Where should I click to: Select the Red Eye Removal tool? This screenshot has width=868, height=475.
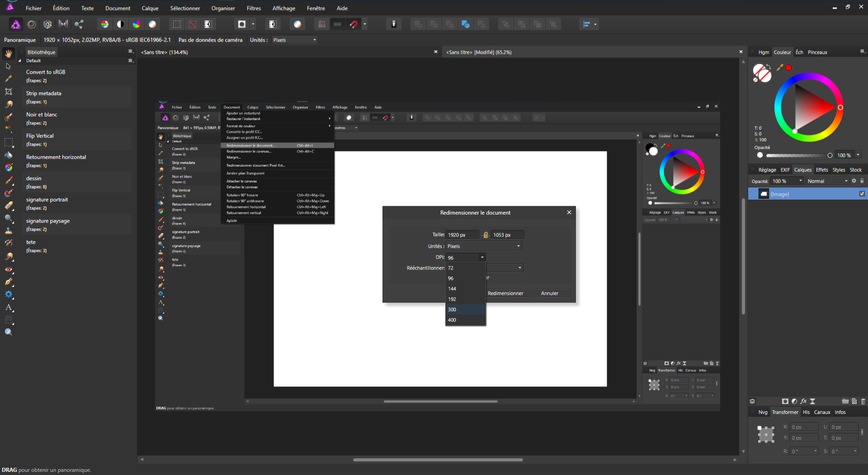[x=9, y=269]
